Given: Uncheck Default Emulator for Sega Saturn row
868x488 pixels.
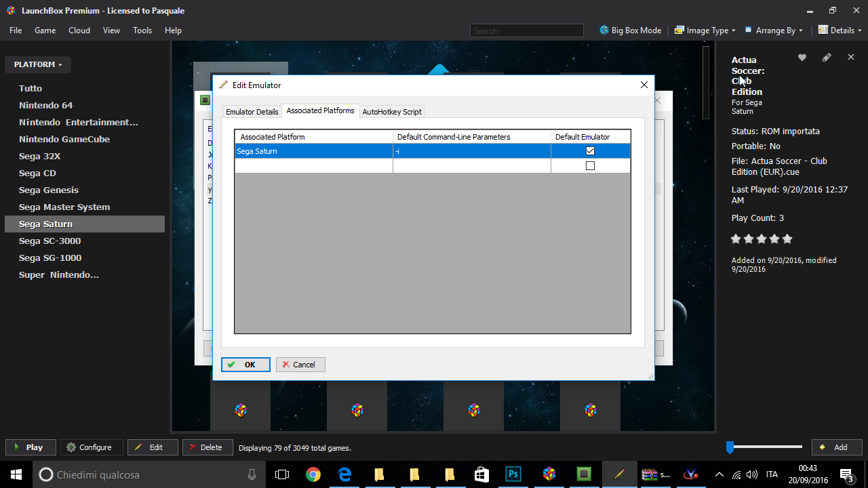Looking at the screenshot, I should 590,151.
